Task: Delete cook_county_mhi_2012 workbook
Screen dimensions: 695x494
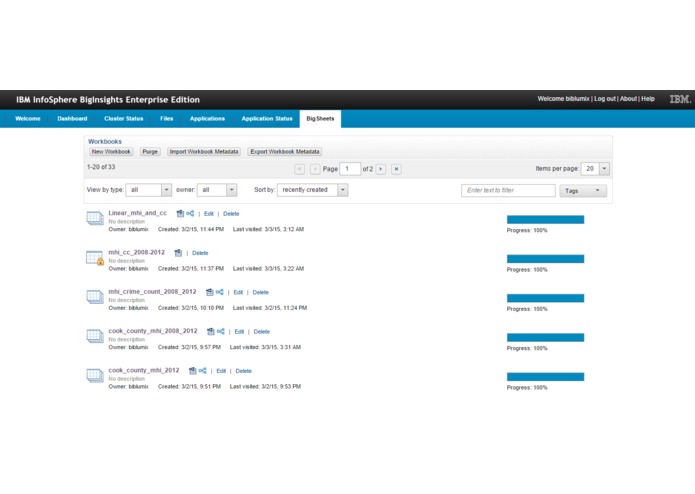Action: coord(243,371)
